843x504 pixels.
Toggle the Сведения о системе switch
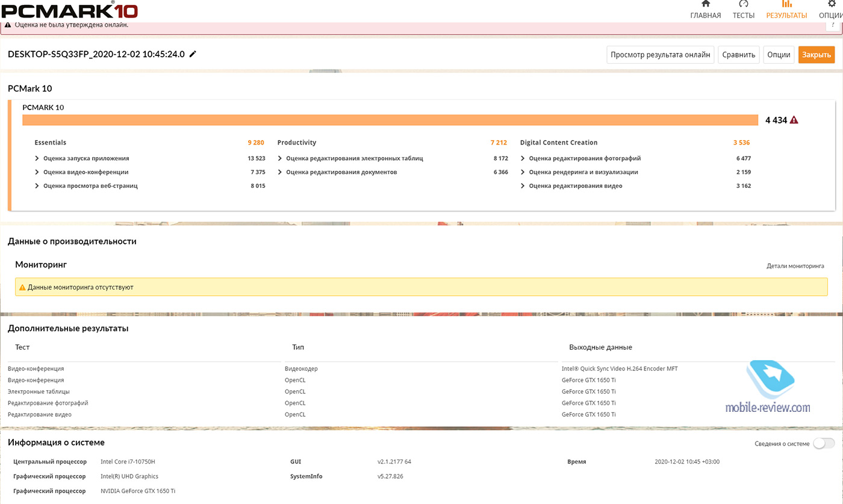point(824,444)
